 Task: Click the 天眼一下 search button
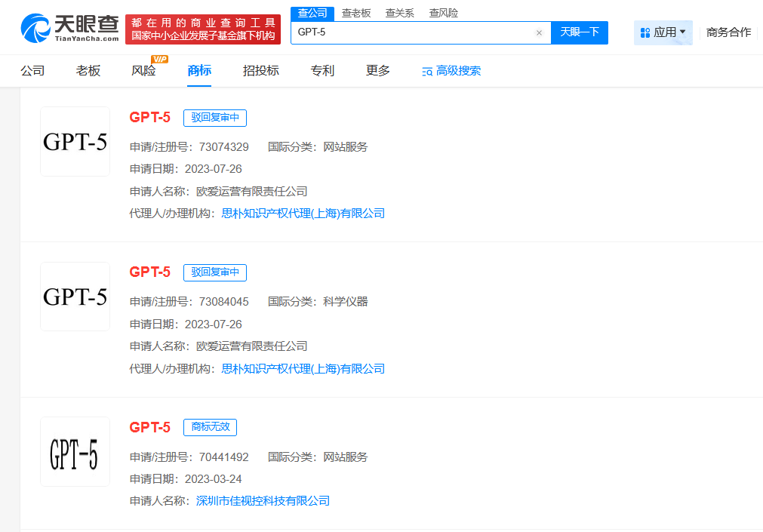[x=579, y=32]
